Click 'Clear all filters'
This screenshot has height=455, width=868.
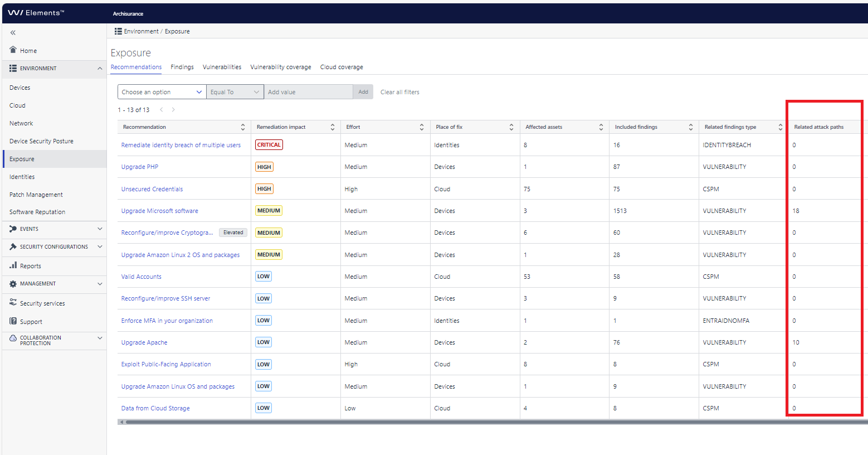400,92
